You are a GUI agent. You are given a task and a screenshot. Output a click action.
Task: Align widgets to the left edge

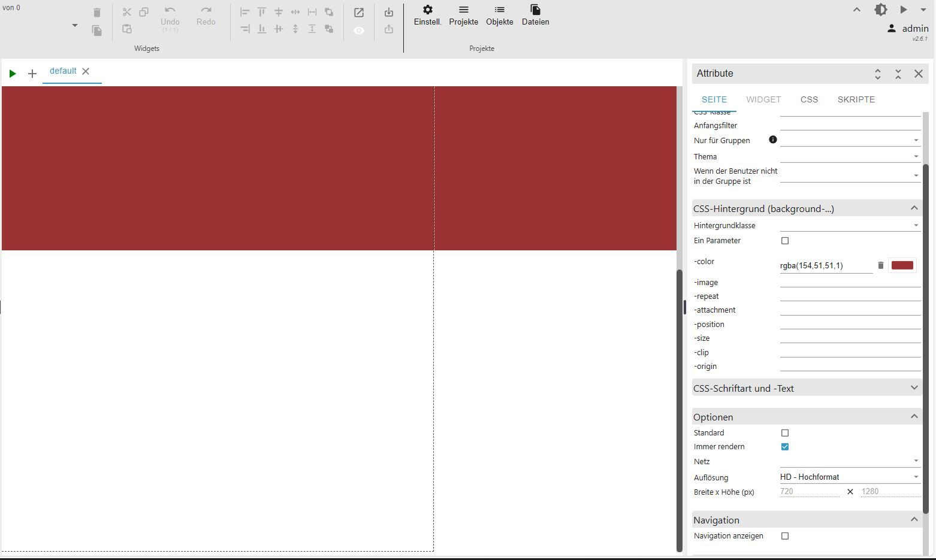pyautogui.click(x=245, y=12)
